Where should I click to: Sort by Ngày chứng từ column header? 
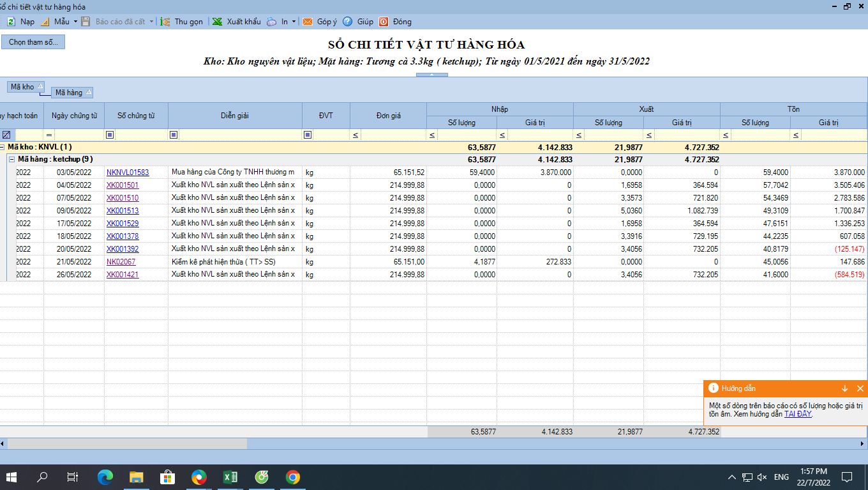[74, 116]
